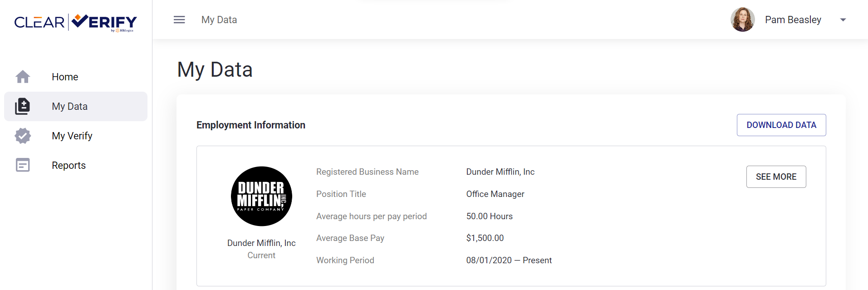
Task: Click the ClearVerify logo
Action: [x=76, y=22]
